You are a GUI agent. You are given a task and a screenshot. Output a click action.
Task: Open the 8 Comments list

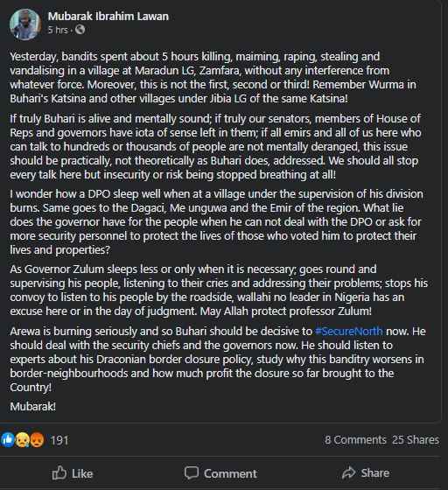[355, 440]
